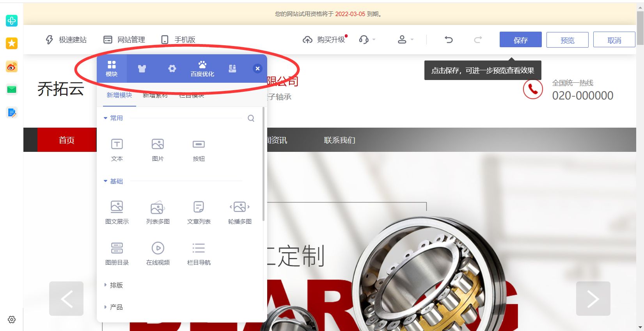The width and height of the screenshot is (644, 331).
Task: Click the 取消 cancel button
Action: [614, 39]
